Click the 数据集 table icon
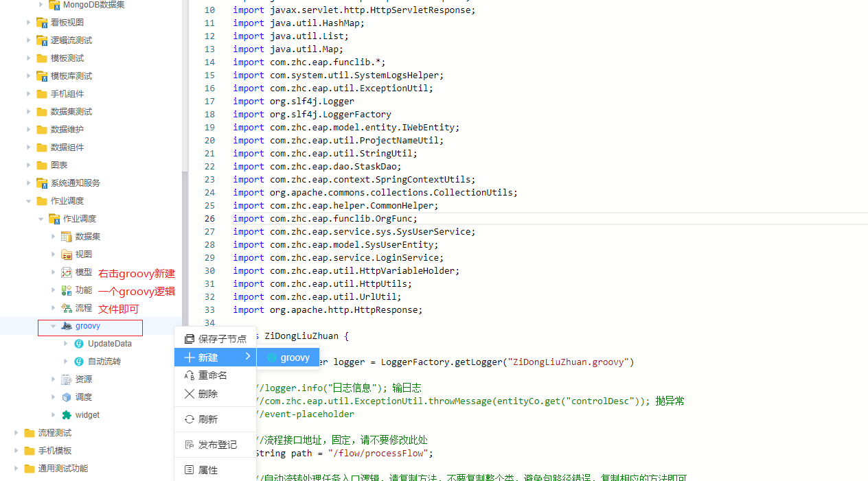Viewport: 868px width, 481px height. [67, 237]
